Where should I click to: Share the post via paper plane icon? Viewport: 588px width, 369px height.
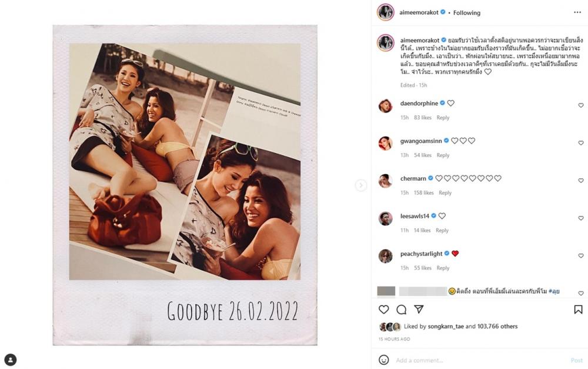click(x=419, y=309)
